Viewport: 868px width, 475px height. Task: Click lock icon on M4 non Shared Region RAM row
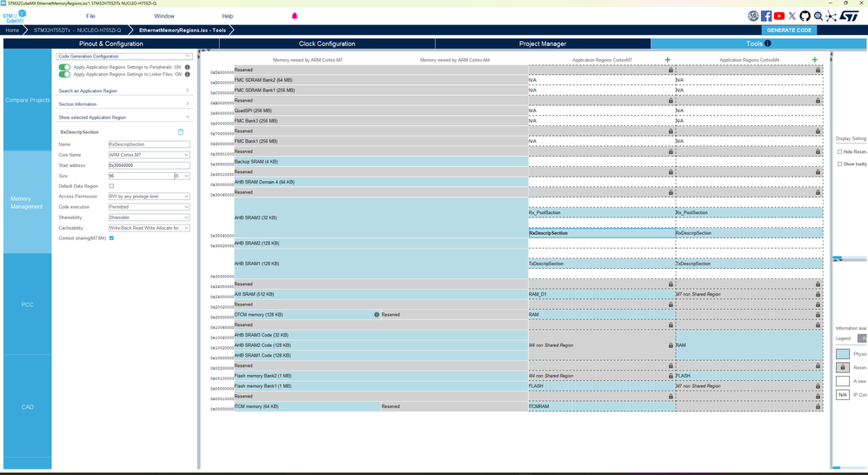[671, 345]
